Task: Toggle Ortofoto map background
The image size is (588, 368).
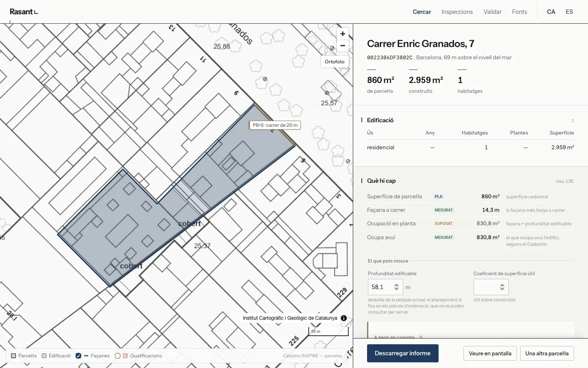Action: pyautogui.click(x=334, y=62)
